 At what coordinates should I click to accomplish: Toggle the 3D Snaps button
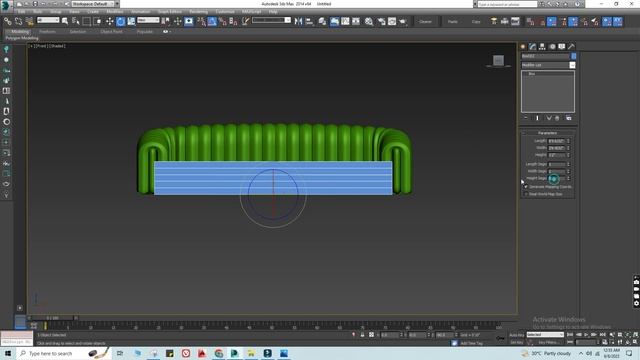202,21
